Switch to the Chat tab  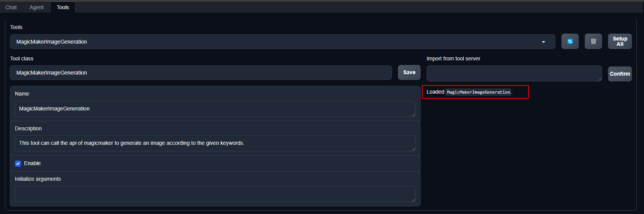pyautogui.click(x=11, y=7)
